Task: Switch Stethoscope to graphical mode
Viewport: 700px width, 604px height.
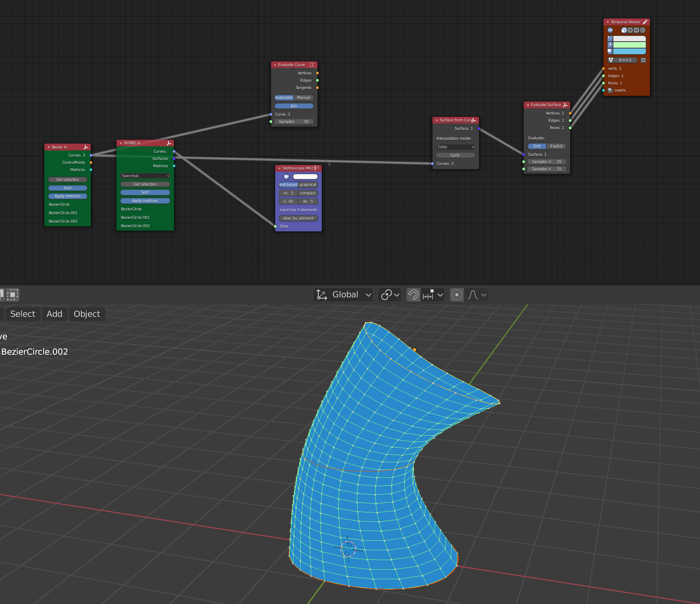Action: (x=308, y=185)
